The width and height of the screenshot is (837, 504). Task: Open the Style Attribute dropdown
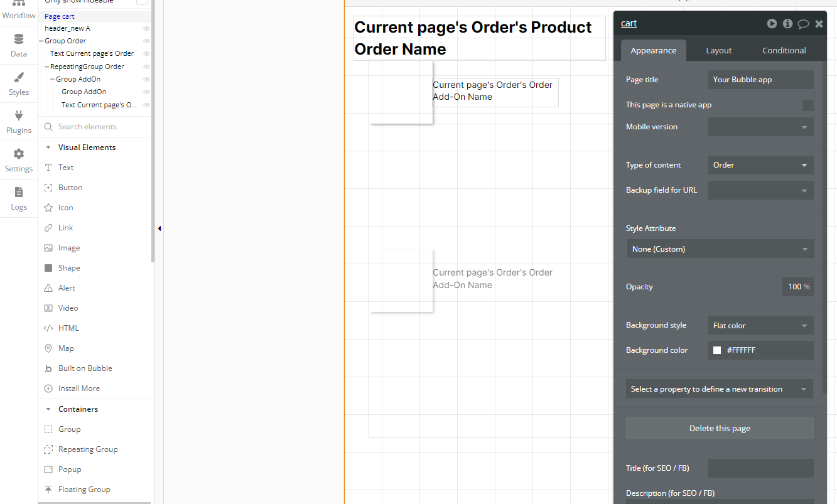click(720, 249)
